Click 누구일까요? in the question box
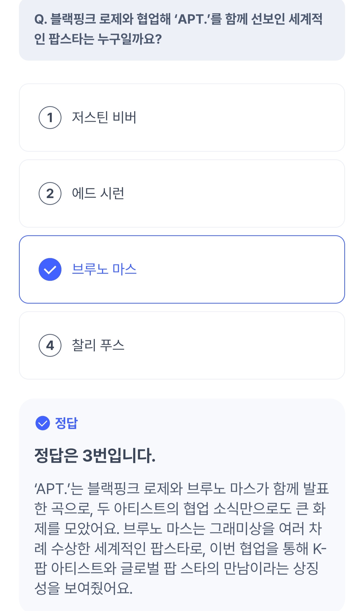This screenshot has height=611, width=364. (129, 39)
